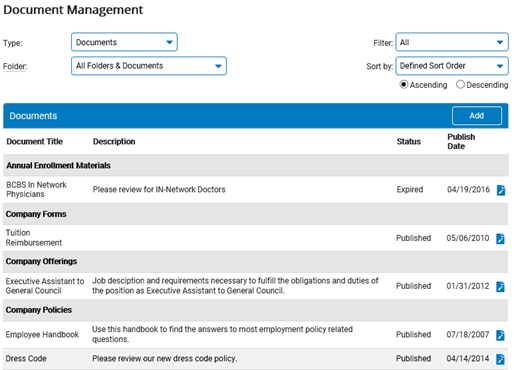Open the Type dropdown showing Documents
This screenshot has height=370, width=514.
pos(124,42)
